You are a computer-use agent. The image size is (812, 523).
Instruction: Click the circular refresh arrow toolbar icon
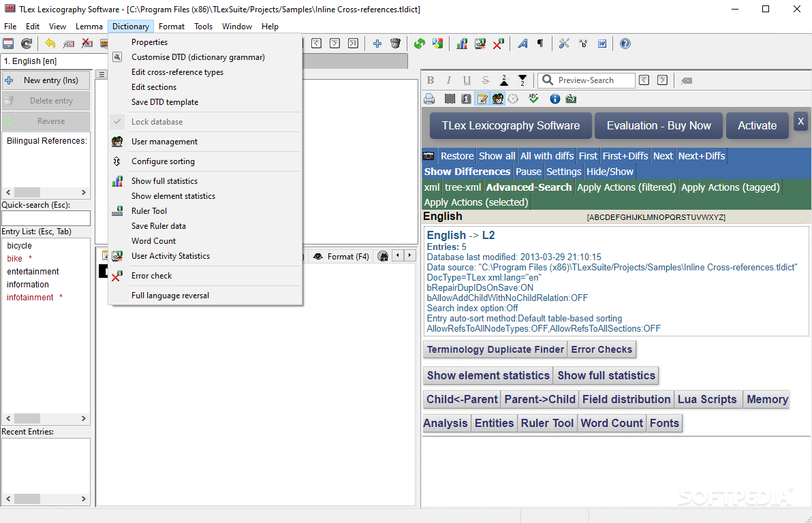coord(27,44)
